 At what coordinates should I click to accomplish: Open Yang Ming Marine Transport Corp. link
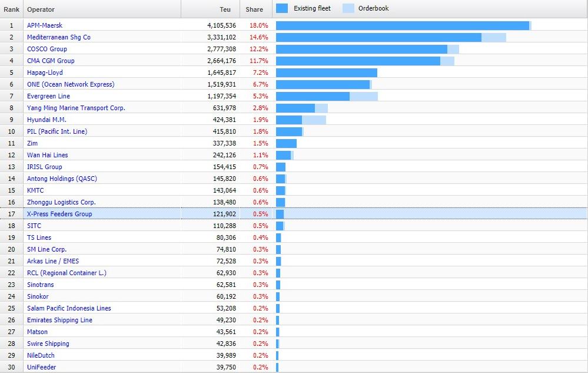tap(76, 108)
